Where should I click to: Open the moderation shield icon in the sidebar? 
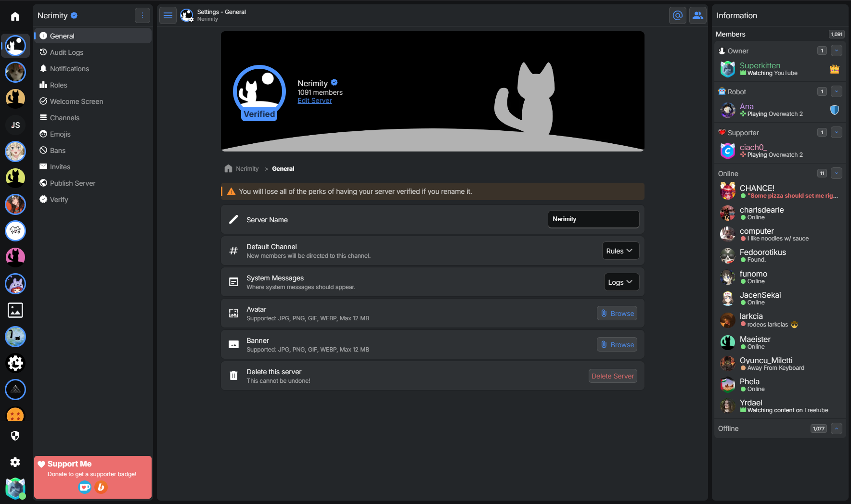point(15,436)
